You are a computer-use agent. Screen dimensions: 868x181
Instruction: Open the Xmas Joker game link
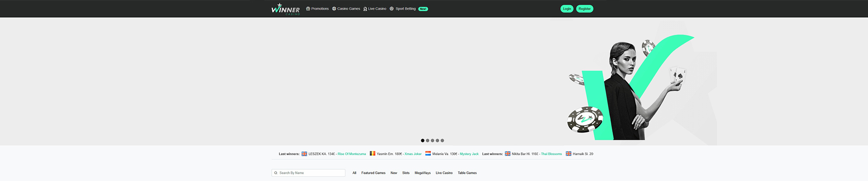coord(413,154)
